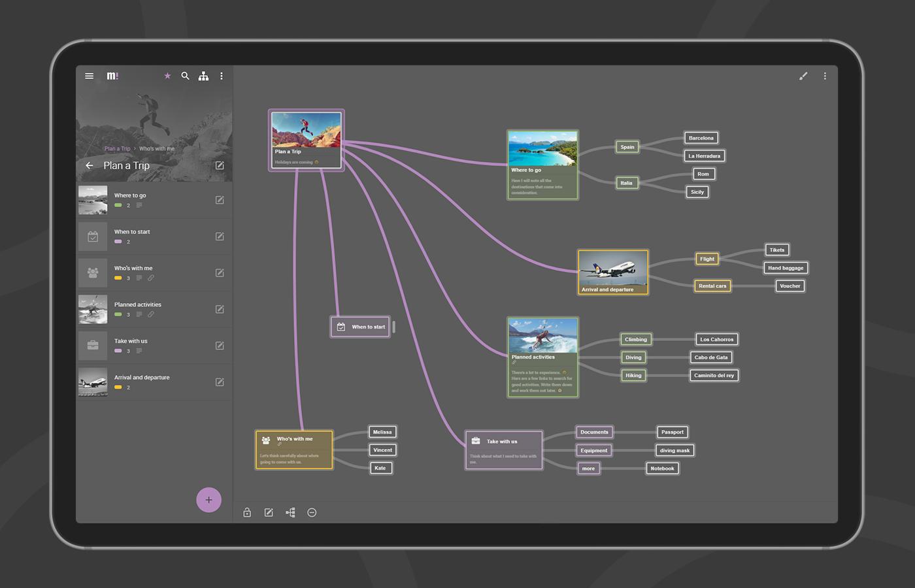Image resolution: width=915 pixels, height=588 pixels.
Task: Click the Voucher node
Action: 790,286
